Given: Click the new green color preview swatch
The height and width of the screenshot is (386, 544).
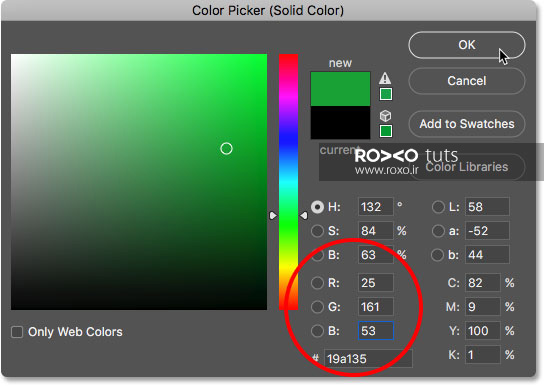Looking at the screenshot, I should [x=340, y=89].
